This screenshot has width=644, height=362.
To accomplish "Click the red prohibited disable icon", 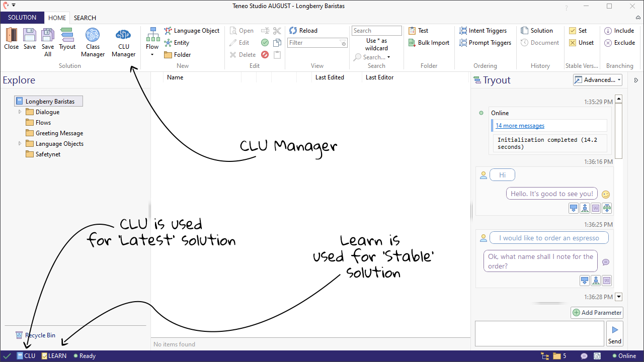I will click(x=265, y=55).
